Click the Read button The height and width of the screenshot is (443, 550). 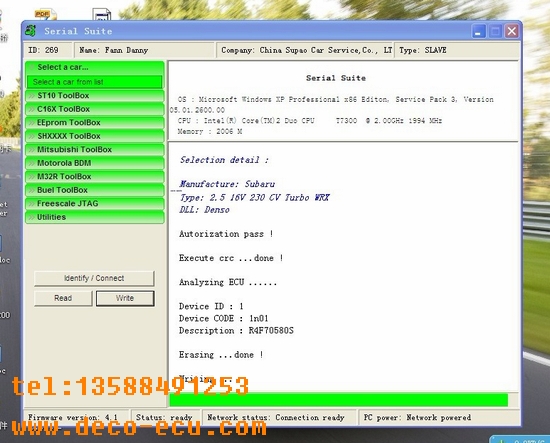(x=63, y=298)
